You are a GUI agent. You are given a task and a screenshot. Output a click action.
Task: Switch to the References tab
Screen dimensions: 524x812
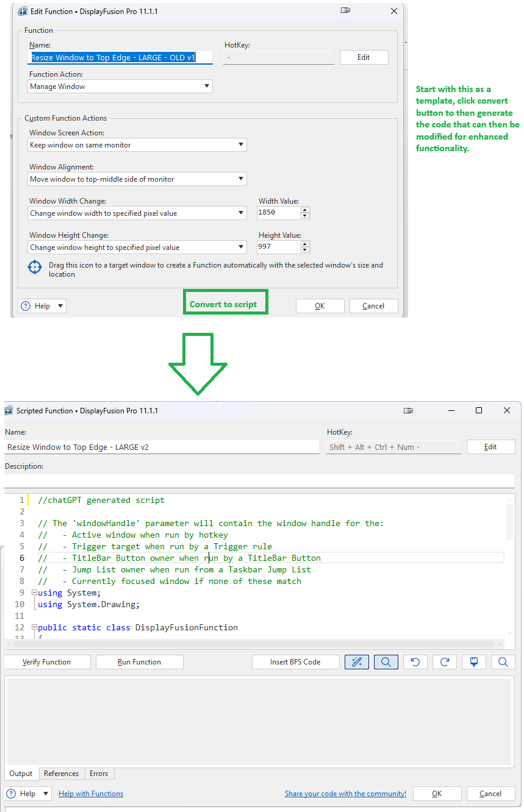(61, 774)
